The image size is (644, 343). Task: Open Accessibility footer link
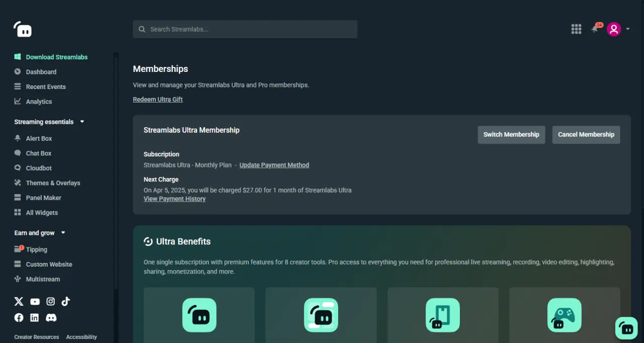pos(82,337)
